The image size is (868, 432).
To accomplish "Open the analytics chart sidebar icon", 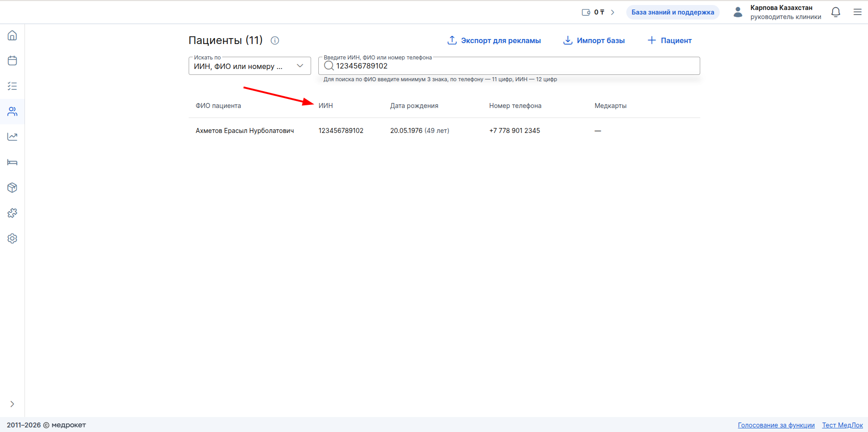I will pos(12,137).
